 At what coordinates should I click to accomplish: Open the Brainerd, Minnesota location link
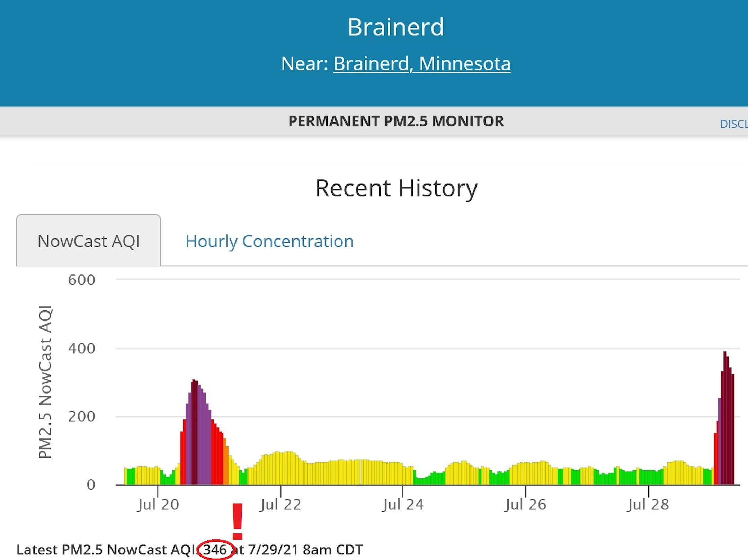(x=422, y=64)
